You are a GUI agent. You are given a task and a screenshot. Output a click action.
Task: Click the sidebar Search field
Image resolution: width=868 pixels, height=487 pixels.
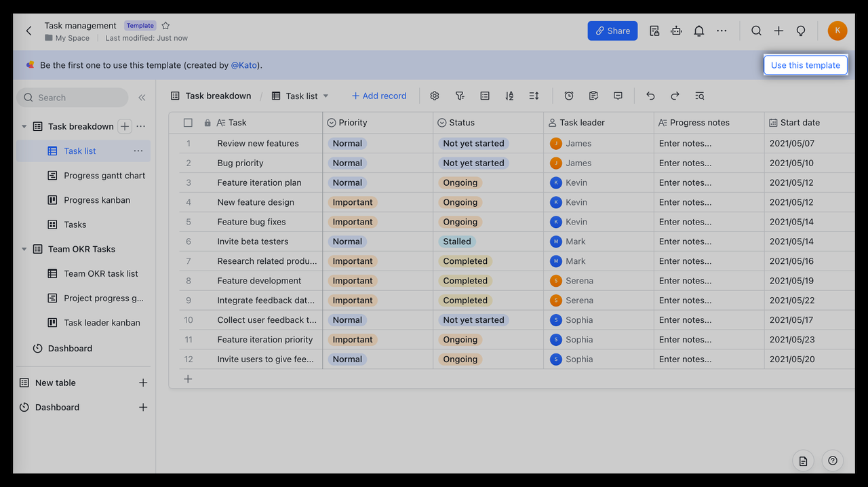73,98
